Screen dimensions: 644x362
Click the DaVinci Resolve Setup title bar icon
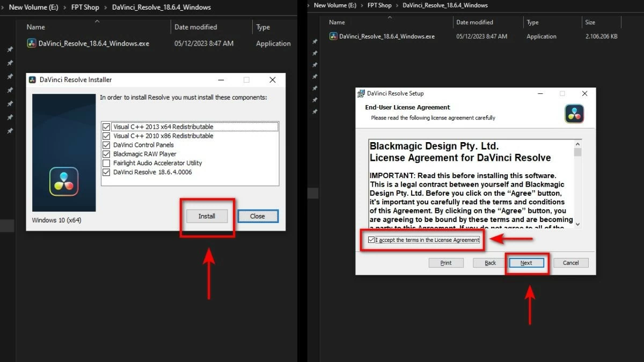(x=361, y=93)
